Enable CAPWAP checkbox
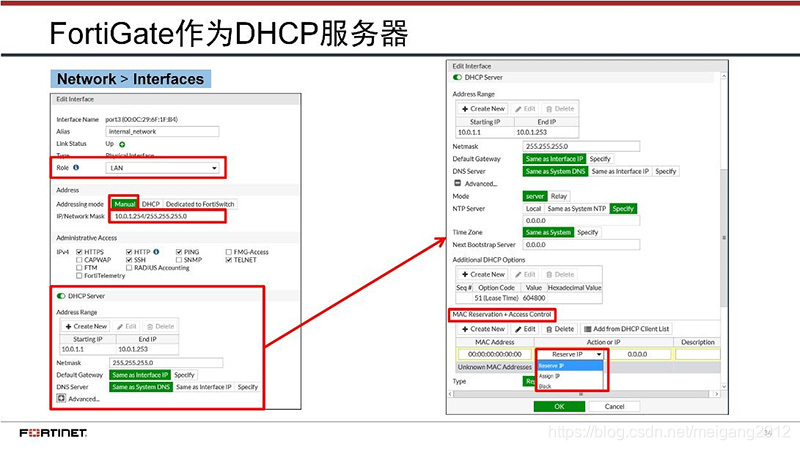The height and width of the screenshot is (450, 800). pyautogui.click(x=79, y=260)
